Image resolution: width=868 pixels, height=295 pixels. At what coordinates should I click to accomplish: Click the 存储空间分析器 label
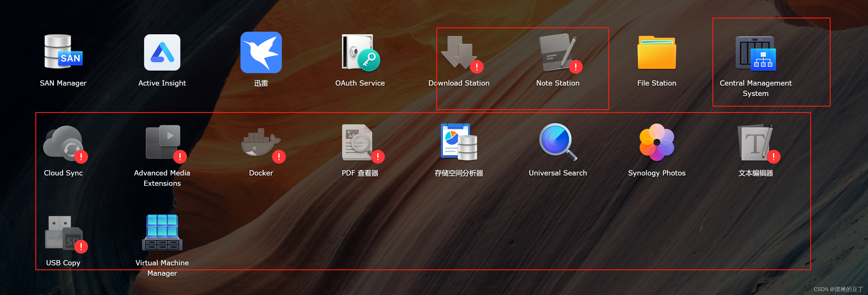[459, 173]
